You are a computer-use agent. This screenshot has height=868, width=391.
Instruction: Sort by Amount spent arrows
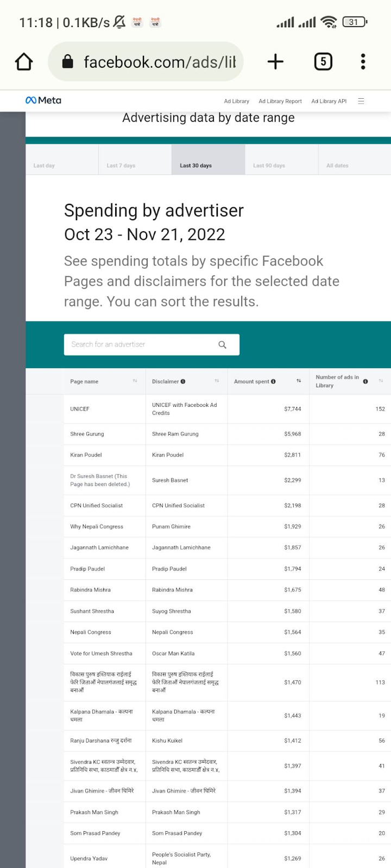pyautogui.click(x=299, y=381)
